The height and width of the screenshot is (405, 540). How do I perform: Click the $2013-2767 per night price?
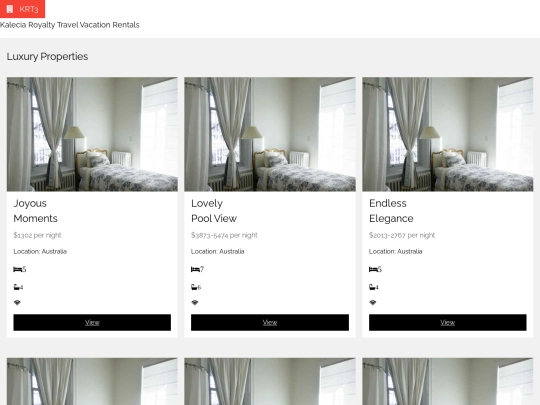tap(402, 235)
